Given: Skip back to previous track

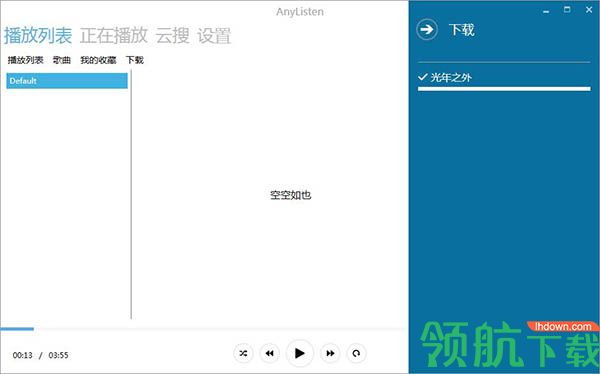Looking at the screenshot, I should pyautogui.click(x=269, y=353).
